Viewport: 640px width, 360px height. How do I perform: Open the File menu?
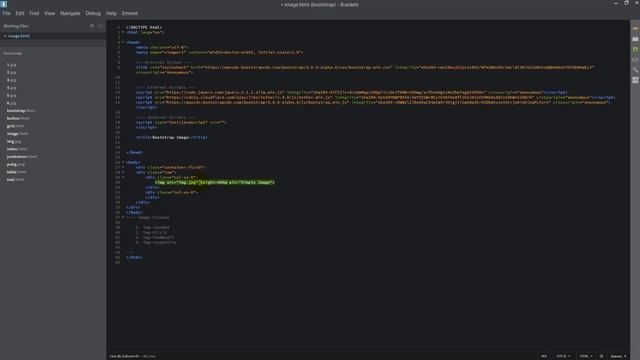(7, 13)
